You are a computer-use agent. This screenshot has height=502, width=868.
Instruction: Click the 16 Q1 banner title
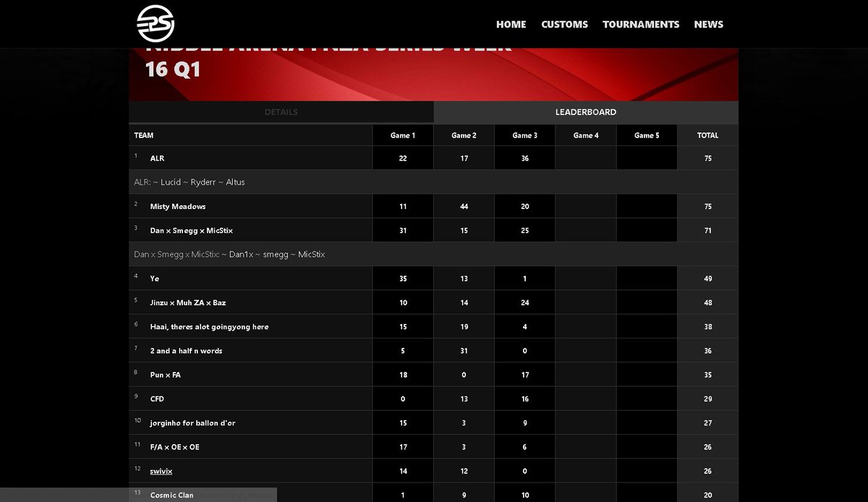tap(173, 70)
